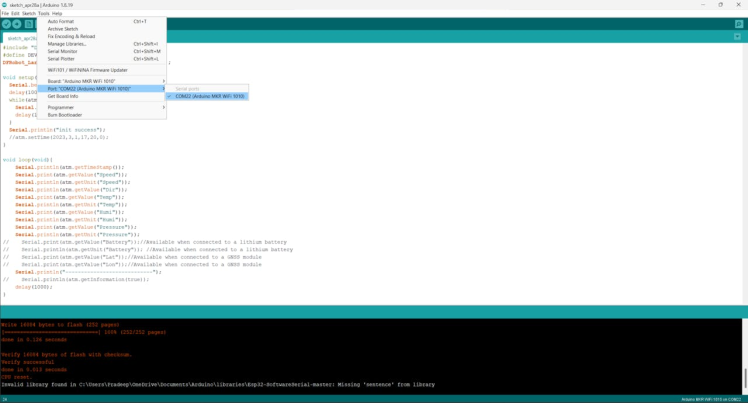Screen dimensions: 748x403
Task: Open the tab dropdown arrow below Serial Monitor
Action: click(x=738, y=37)
